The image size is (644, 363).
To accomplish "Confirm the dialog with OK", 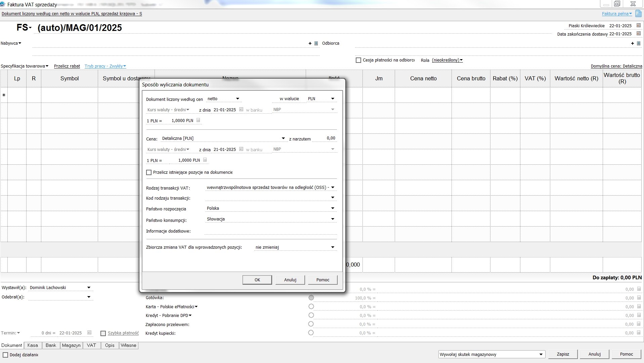I will click(x=257, y=280).
